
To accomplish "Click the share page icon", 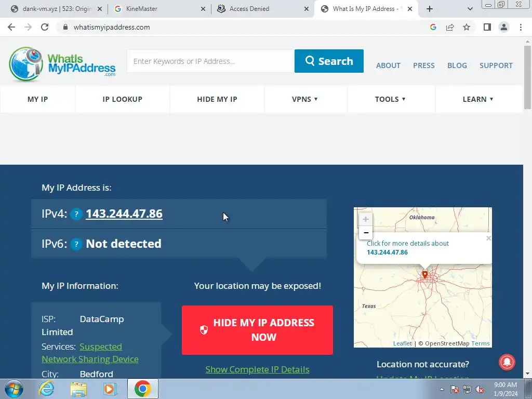I will (x=450, y=27).
